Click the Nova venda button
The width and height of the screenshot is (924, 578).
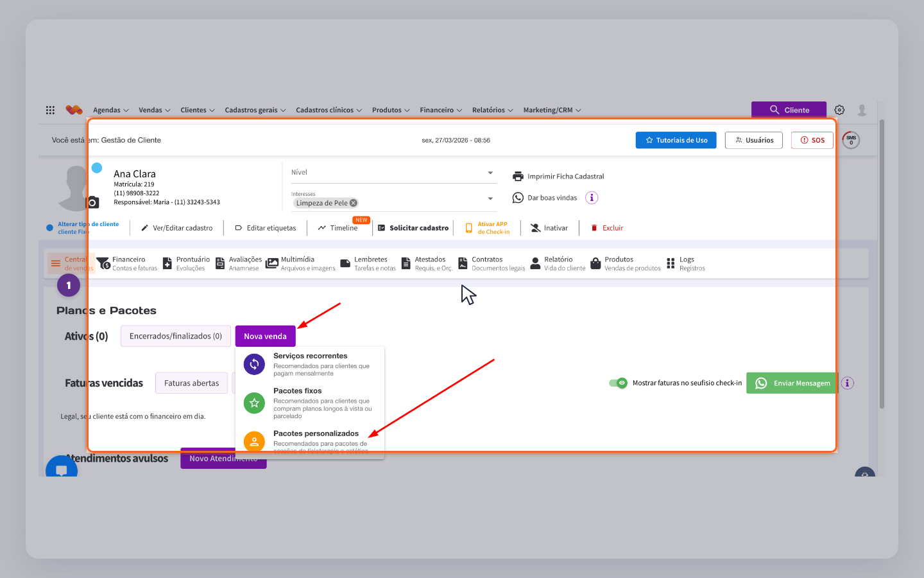[265, 336]
